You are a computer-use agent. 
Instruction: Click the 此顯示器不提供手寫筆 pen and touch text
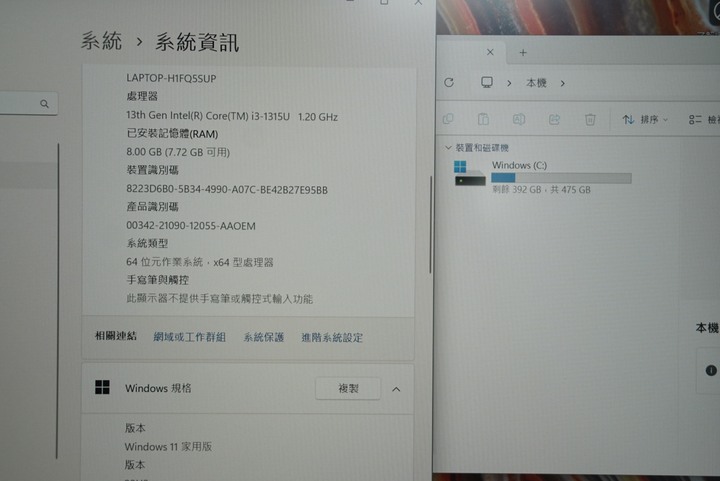coord(219,299)
